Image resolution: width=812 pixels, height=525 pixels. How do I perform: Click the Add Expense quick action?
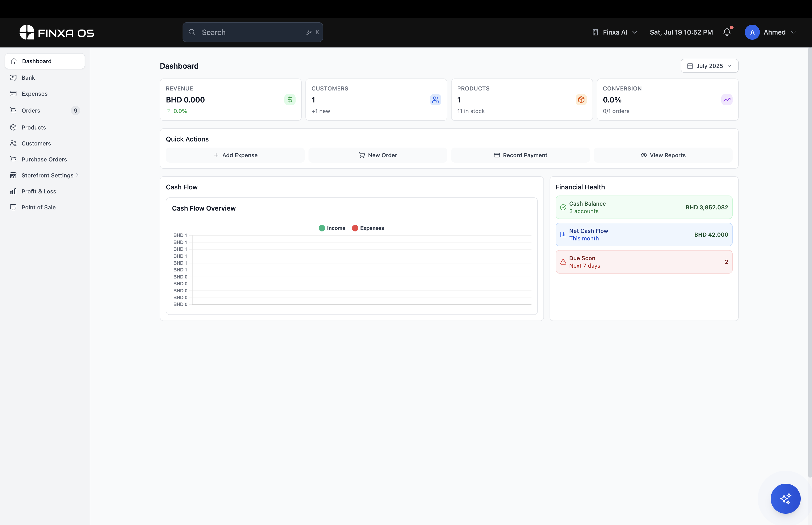(235, 155)
